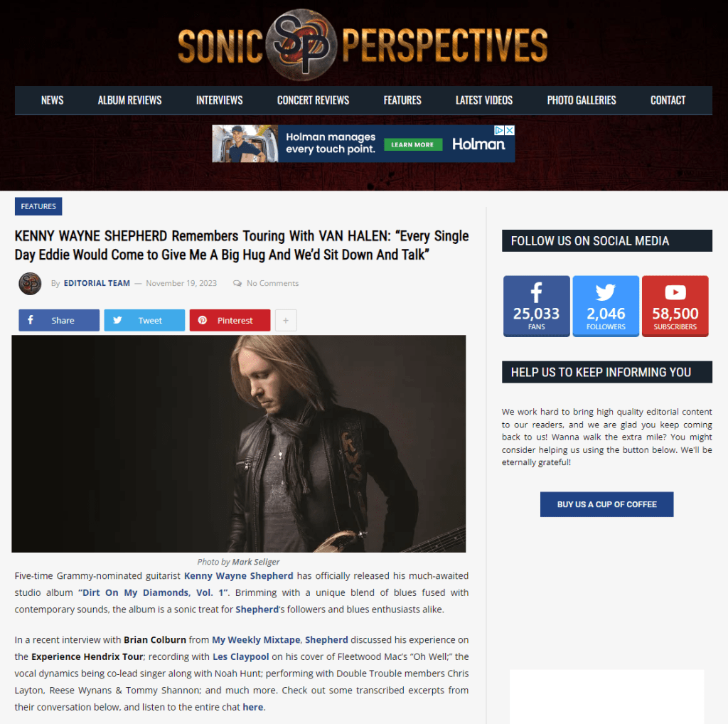Image resolution: width=728 pixels, height=724 pixels.
Task: Go to Photo Galleries menu item
Action: (582, 100)
